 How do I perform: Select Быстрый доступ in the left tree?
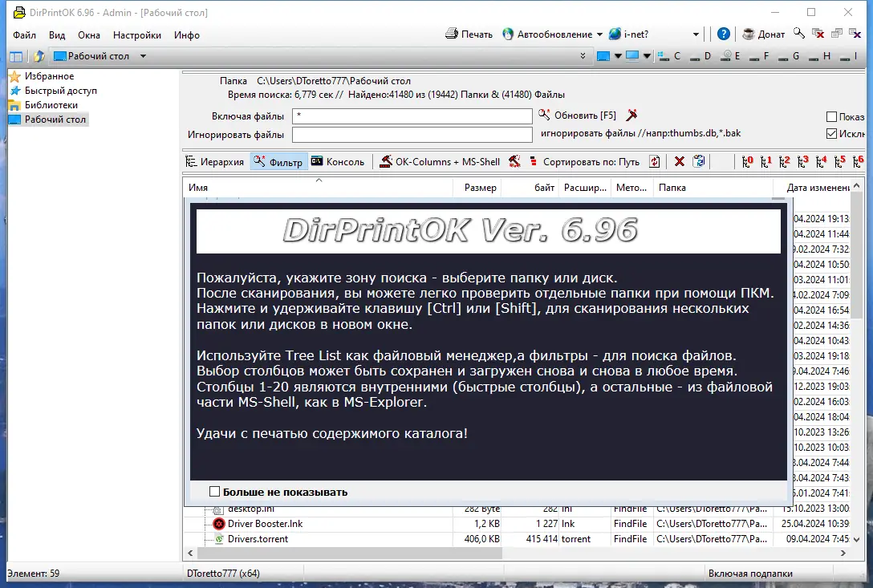click(x=54, y=91)
